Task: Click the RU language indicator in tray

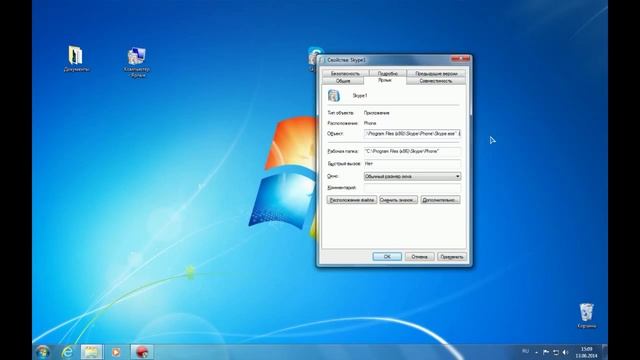Action: tap(525, 351)
